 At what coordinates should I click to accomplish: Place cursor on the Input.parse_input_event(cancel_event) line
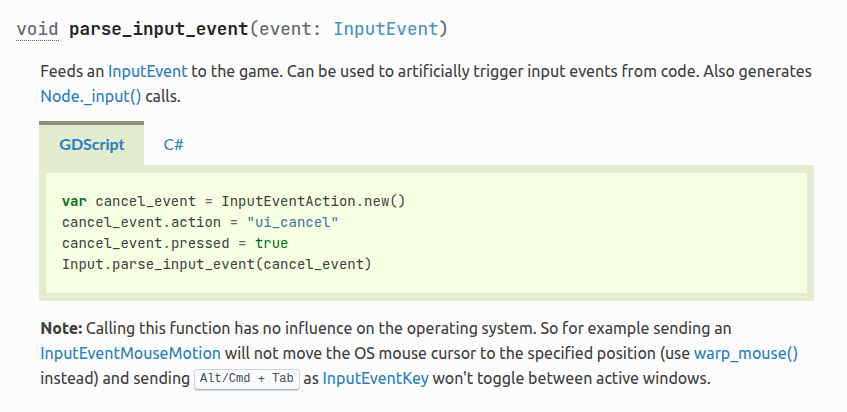[x=216, y=264]
